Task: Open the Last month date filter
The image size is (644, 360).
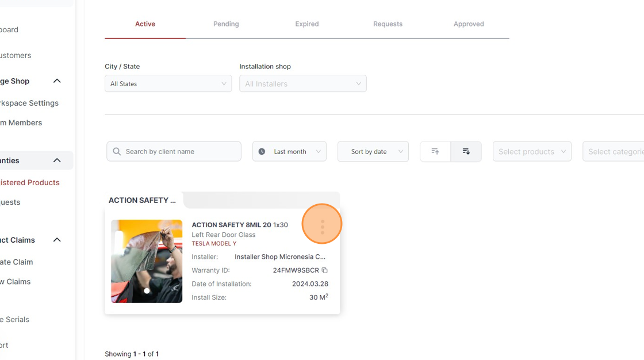Action: click(290, 151)
